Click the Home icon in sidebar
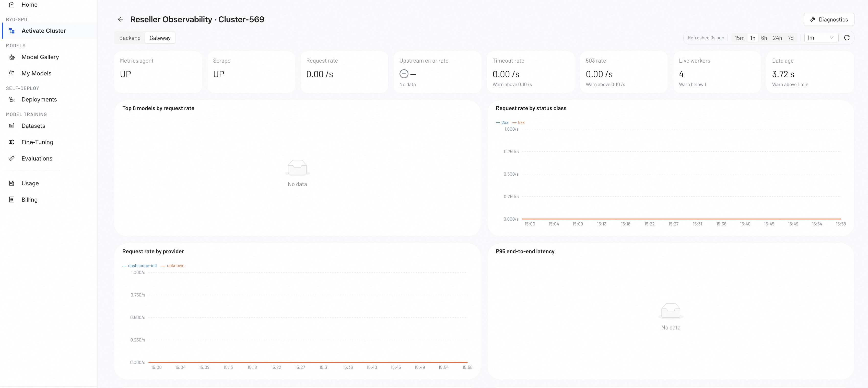Viewport: 868px width, 388px height. pos(12,5)
